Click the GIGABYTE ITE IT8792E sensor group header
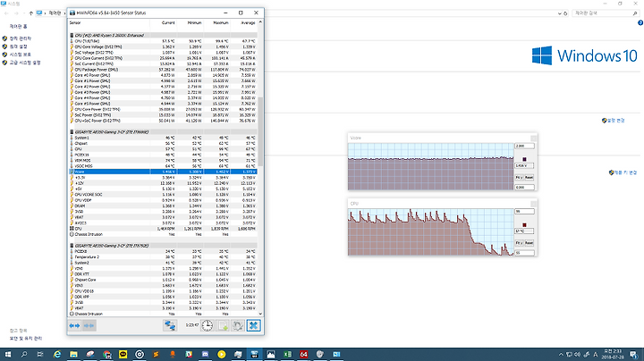The height and width of the screenshot is (361, 644). (x=163, y=246)
